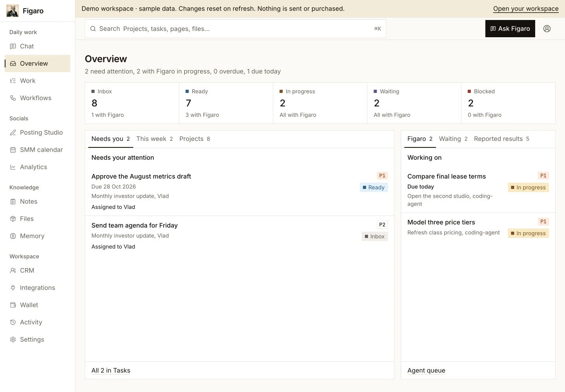Open the user profile avatar icon
This screenshot has height=392, width=565.
547,29
